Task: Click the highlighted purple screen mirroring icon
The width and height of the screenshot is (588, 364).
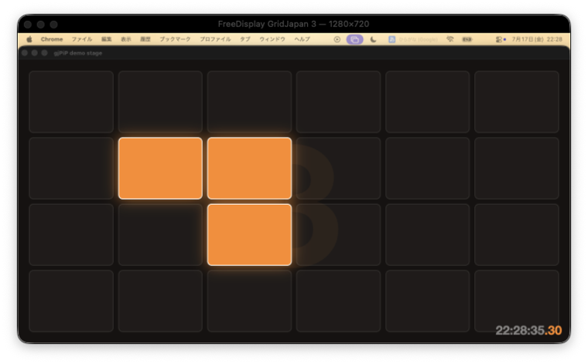Action: 354,39
